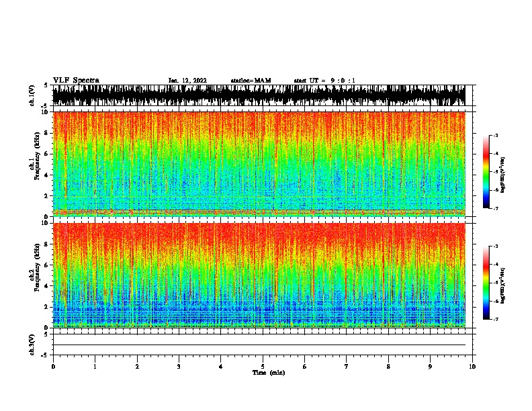This screenshot has width=532, height=411.
Task: Click the ch.1 color scale unit label
Action: pyautogui.click(x=502, y=175)
